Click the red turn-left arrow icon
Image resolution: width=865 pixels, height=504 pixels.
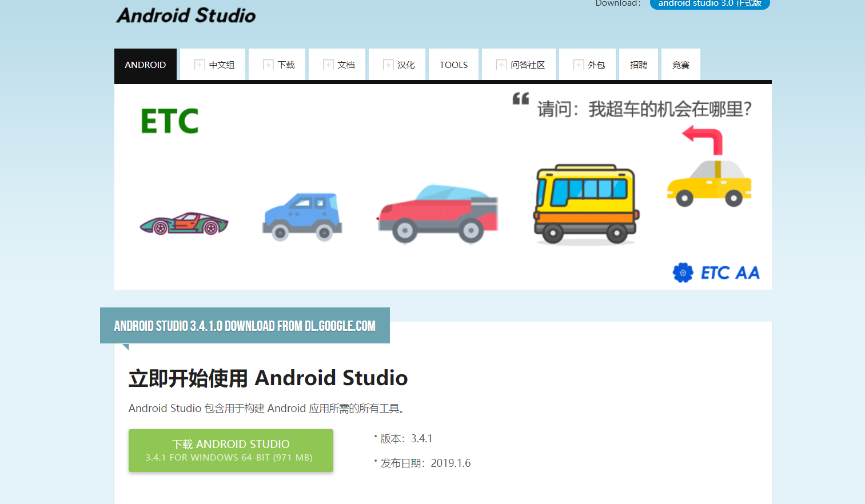click(703, 140)
